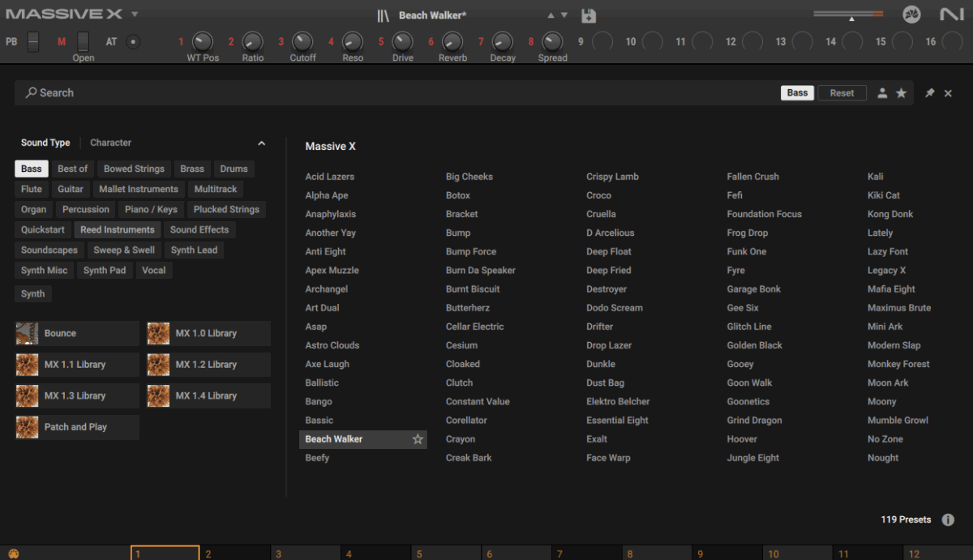Select the Bounce library thumbnail

(x=27, y=333)
